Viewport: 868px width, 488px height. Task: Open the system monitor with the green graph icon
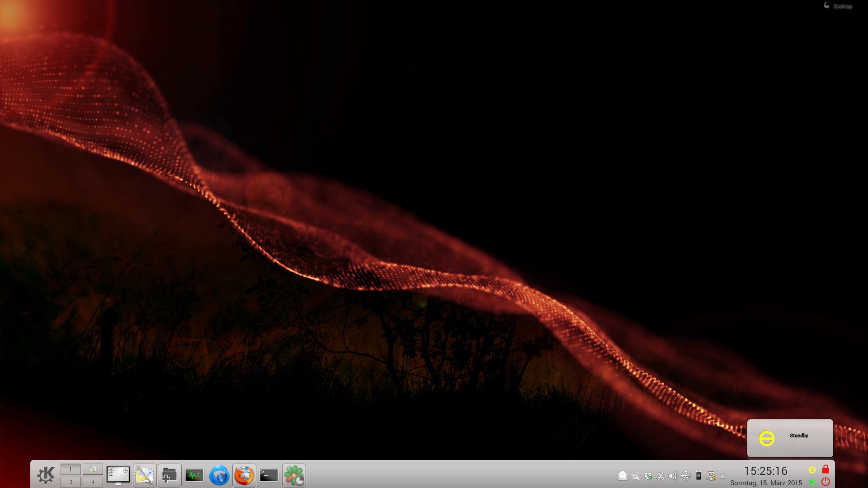194,475
